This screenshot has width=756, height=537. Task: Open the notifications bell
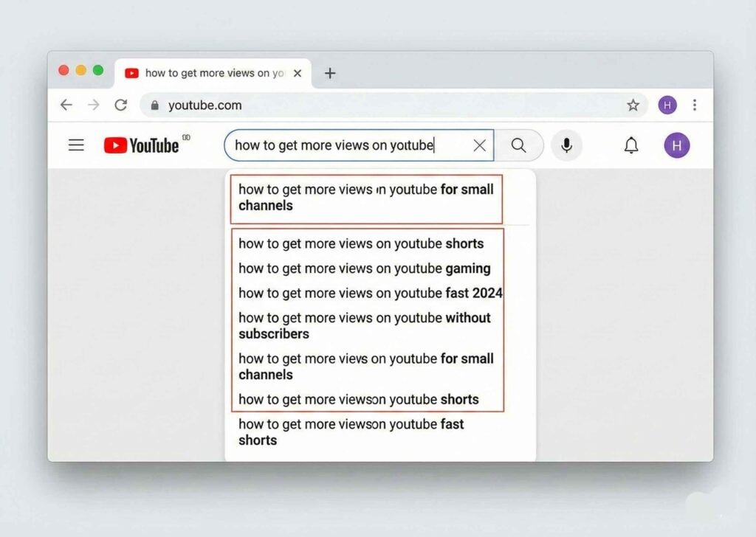pos(631,145)
